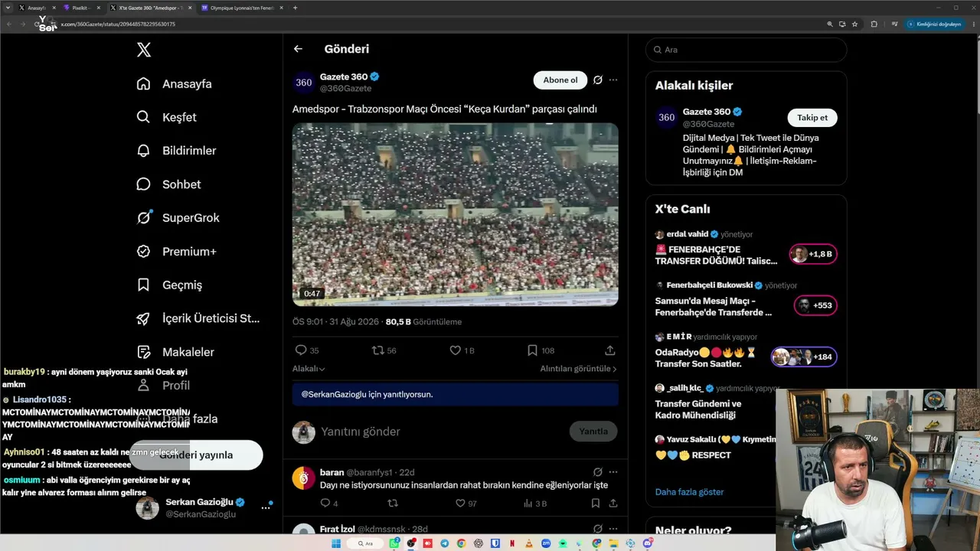
Task: Open Bildirimler in the sidebar
Action: [176, 151]
